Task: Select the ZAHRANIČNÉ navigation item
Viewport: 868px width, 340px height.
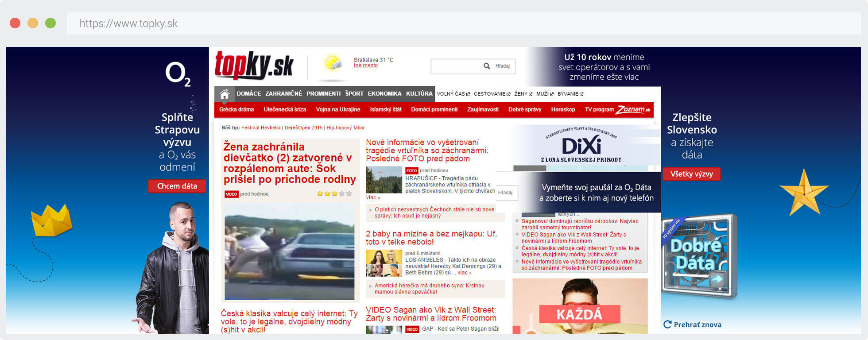Action: click(283, 94)
